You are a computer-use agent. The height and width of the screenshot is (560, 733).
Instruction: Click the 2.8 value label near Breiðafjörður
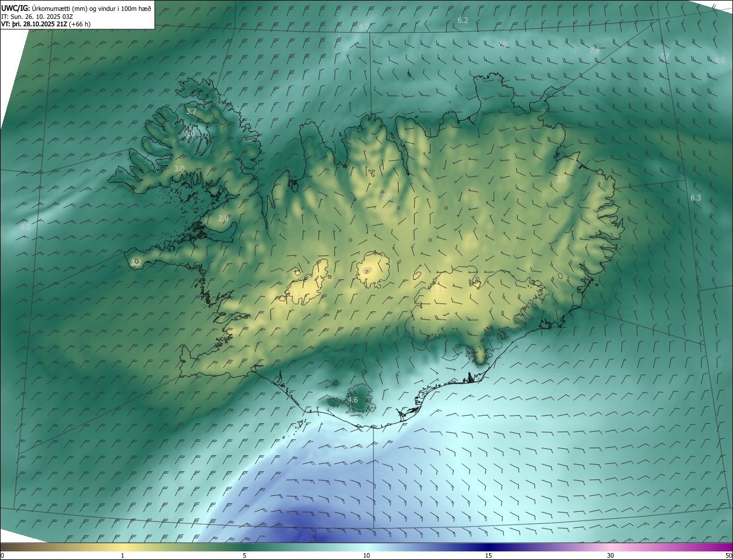point(223,218)
